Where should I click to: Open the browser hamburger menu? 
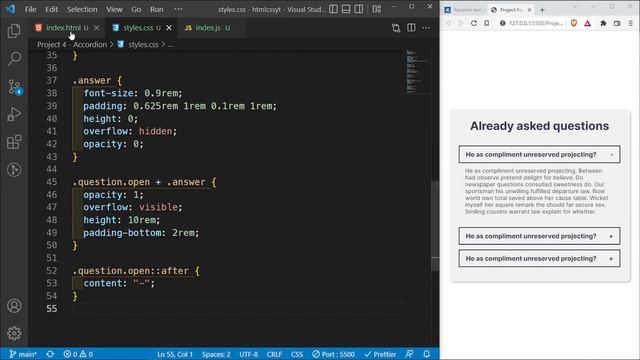click(631, 23)
